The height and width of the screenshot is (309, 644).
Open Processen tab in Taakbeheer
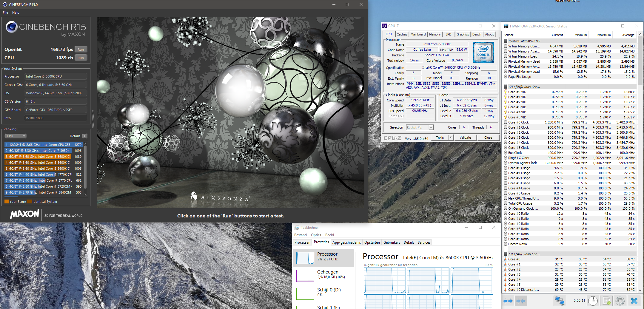pyautogui.click(x=302, y=242)
